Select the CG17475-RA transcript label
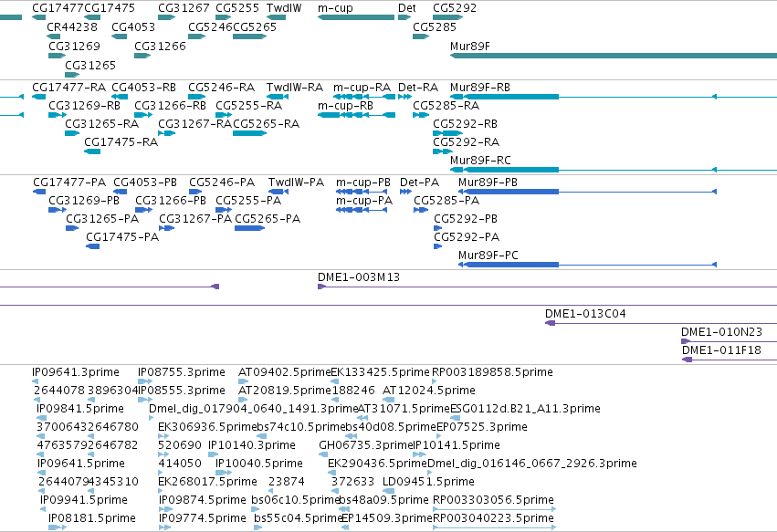777x532 pixels. point(121,142)
